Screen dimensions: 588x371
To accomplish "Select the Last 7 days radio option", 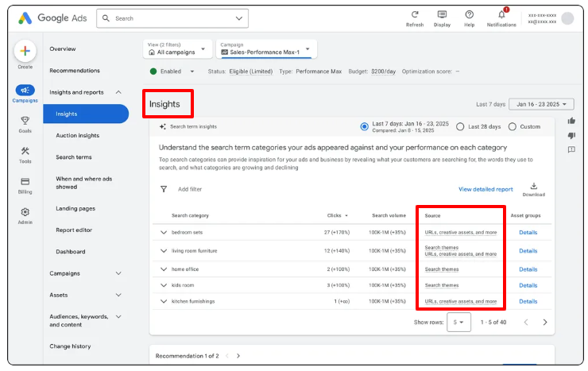I will point(365,126).
